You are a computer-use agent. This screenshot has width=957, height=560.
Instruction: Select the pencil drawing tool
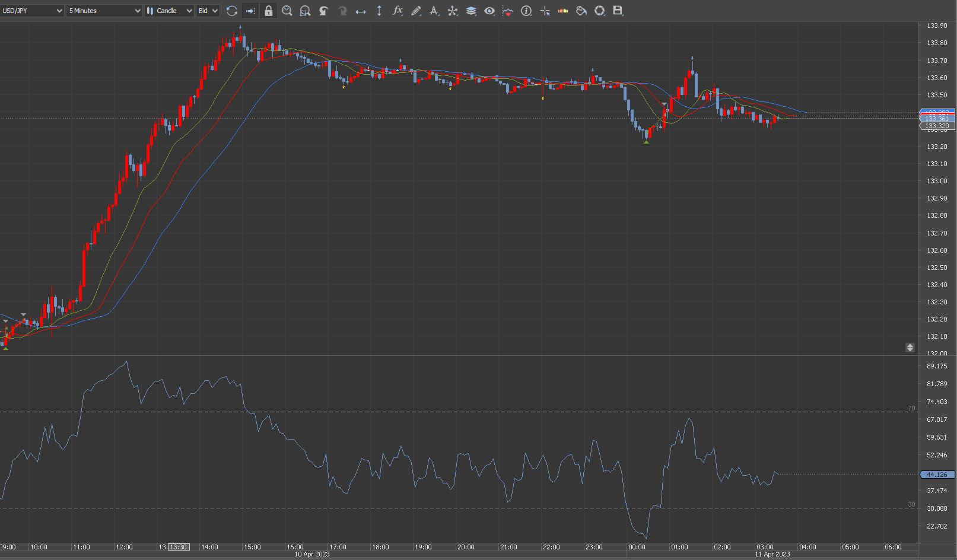(x=416, y=11)
